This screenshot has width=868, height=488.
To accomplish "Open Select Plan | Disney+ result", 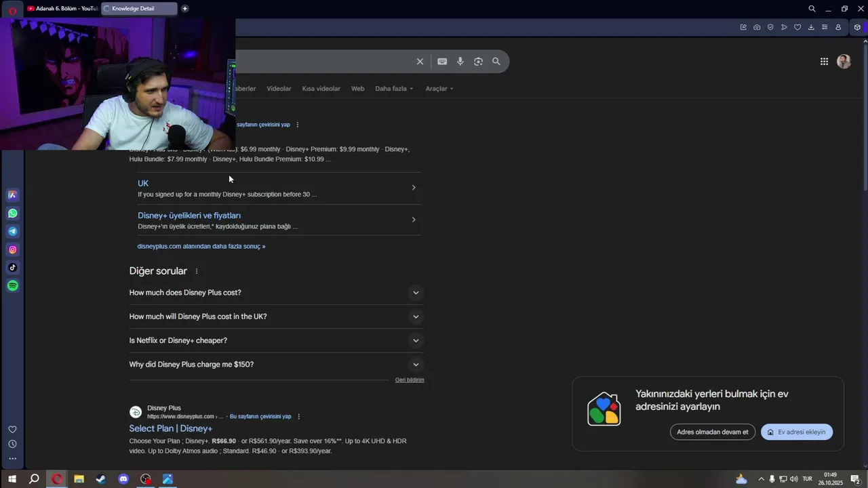I will [x=171, y=428].
